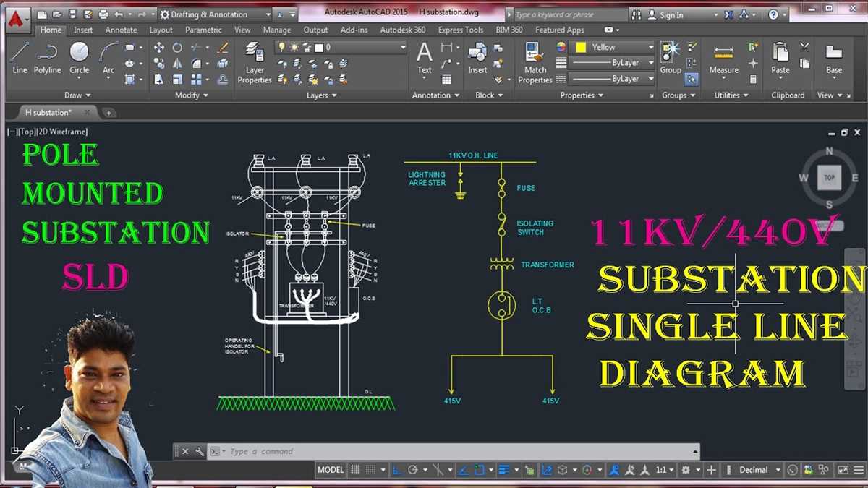Click the Customization menu icon in status bar
868x488 pixels.
859,470
